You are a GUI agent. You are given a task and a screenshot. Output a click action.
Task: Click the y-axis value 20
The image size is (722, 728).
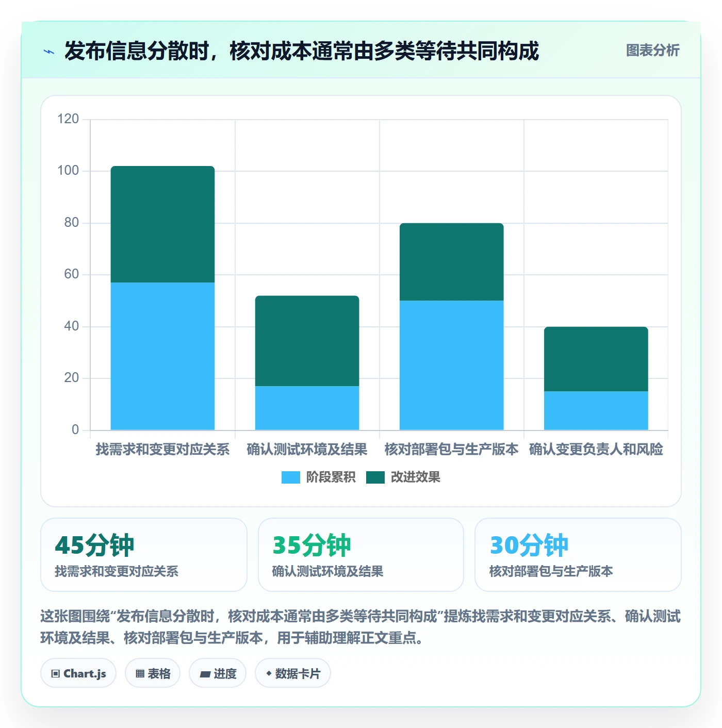(x=71, y=378)
